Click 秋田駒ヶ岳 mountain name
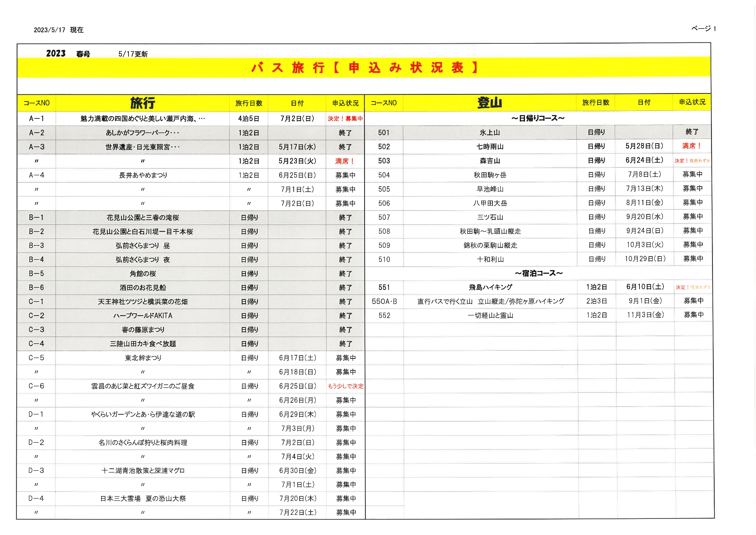The height and width of the screenshot is (535, 756). click(x=490, y=175)
